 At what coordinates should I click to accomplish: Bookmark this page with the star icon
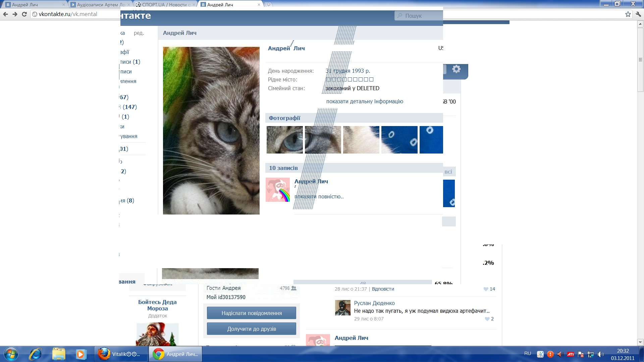point(628,14)
